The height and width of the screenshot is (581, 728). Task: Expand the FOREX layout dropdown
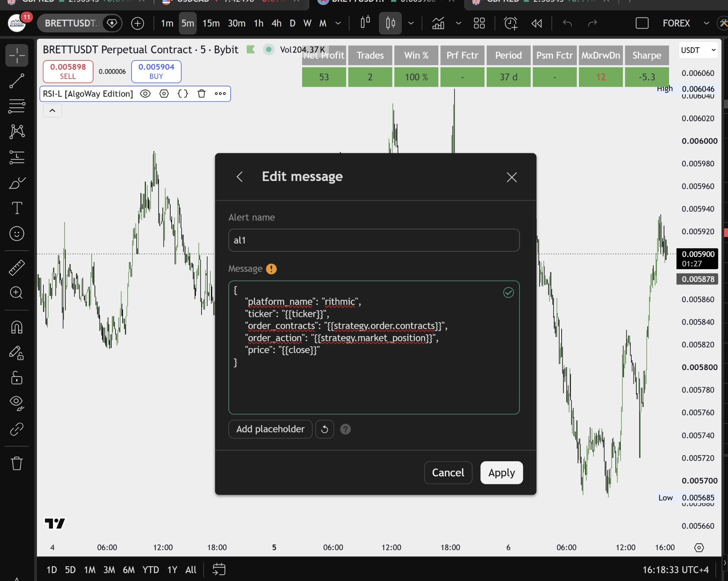[x=706, y=23]
